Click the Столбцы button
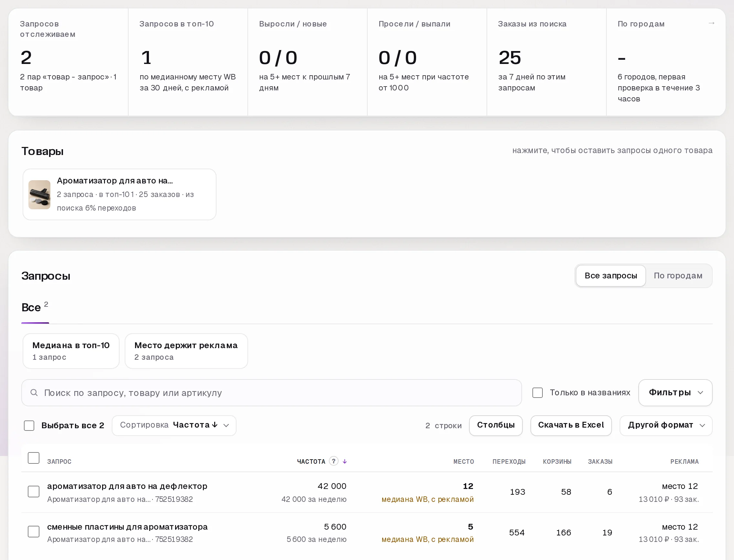The width and height of the screenshot is (734, 560). [496, 425]
